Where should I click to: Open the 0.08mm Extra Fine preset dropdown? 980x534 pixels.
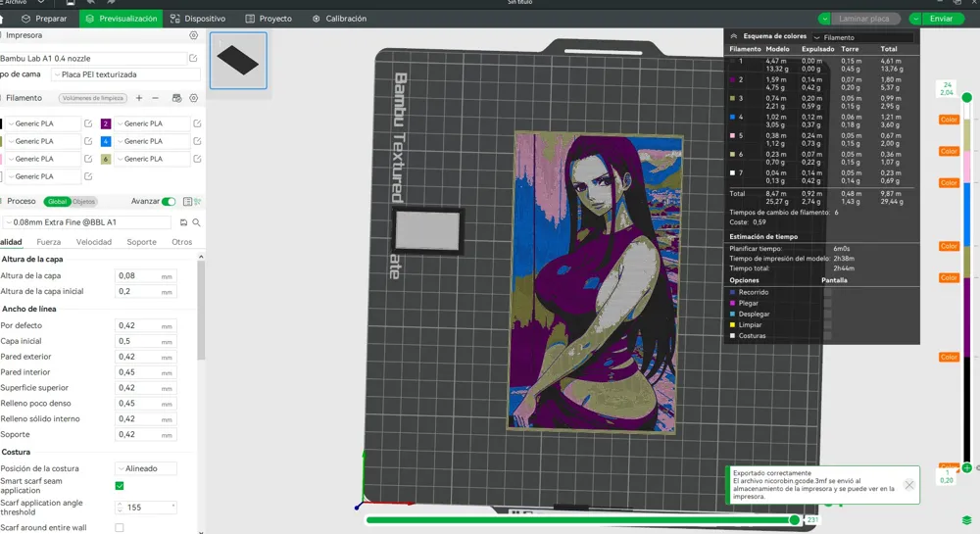tap(87, 222)
